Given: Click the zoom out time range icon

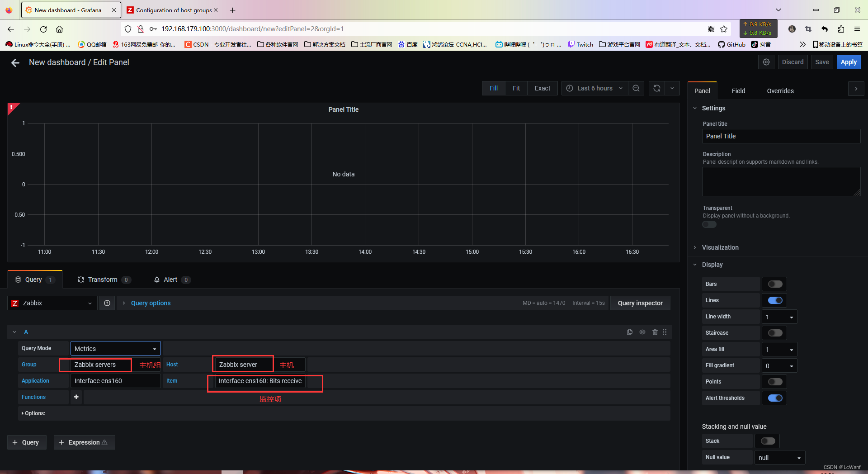Looking at the screenshot, I should [x=636, y=88].
